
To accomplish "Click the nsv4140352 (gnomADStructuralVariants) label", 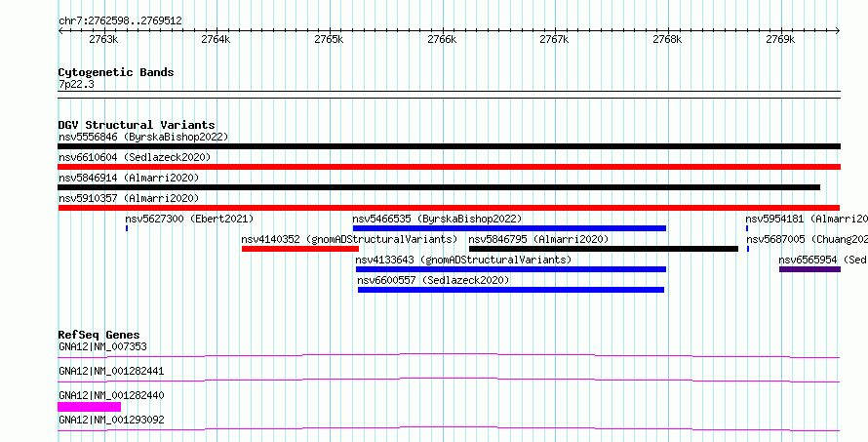I will click(349, 239).
